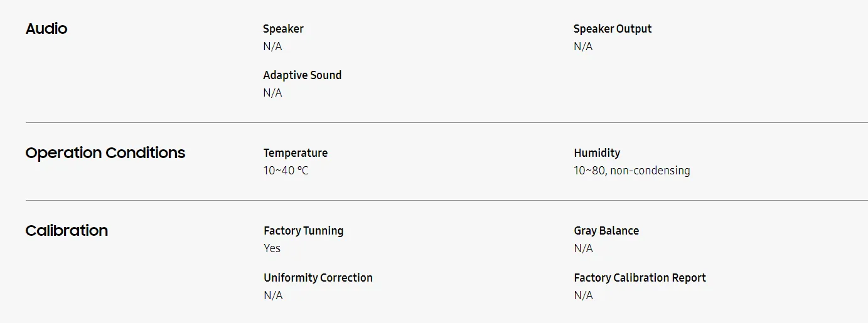
Task: Click the N/A value under Speaker Output
Action: coord(583,46)
